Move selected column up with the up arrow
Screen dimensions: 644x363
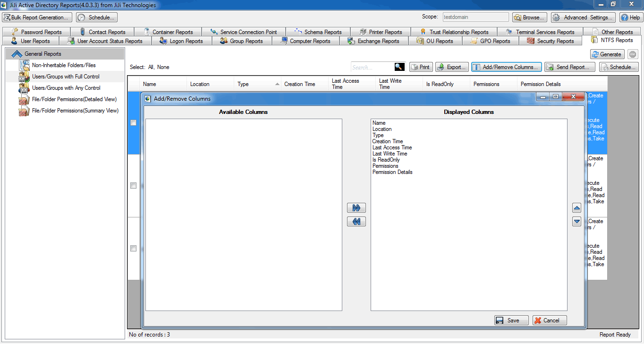[x=576, y=208]
